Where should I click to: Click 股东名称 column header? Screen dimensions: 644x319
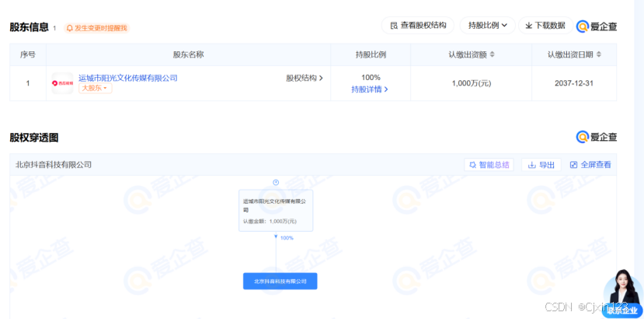(x=189, y=54)
